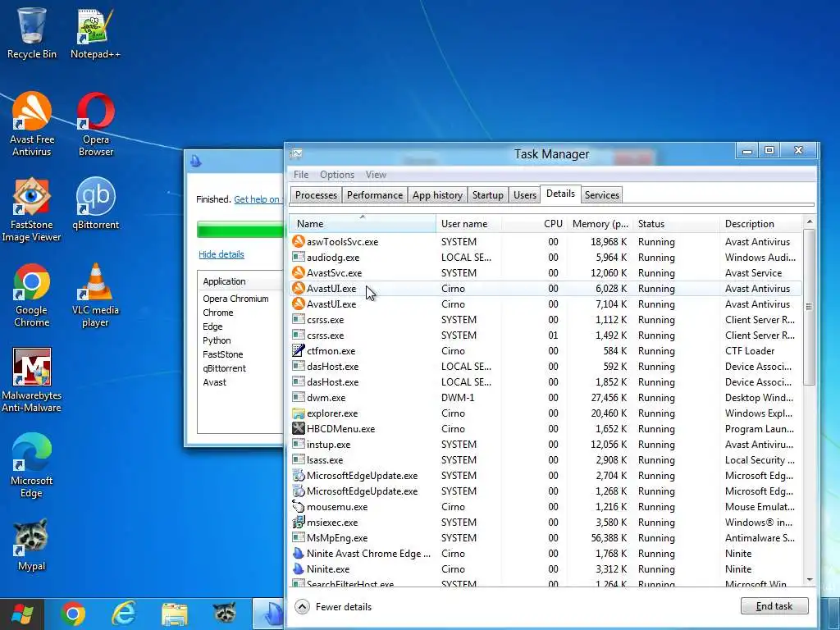Click Python entry in Ninite list
840x630 pixels.
[x=217, y=340]
